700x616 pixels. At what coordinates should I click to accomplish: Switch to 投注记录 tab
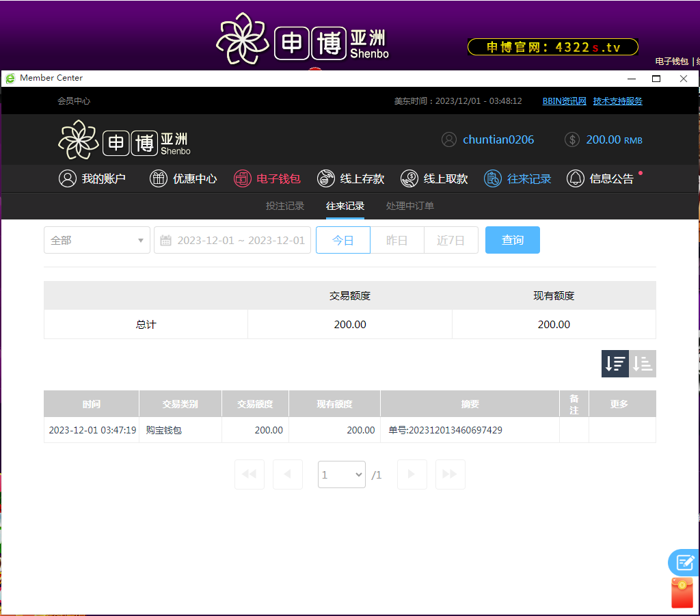pos(285,206)
